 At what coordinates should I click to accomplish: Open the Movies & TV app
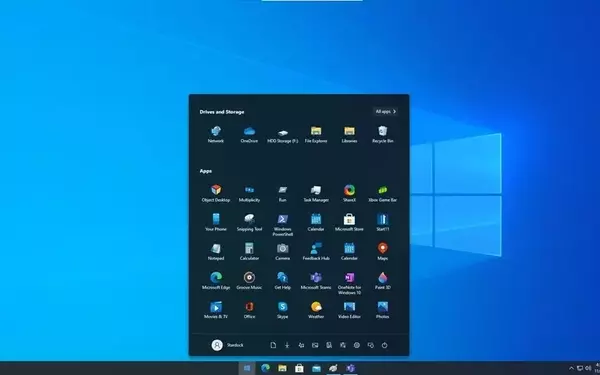tap(216, 310)
